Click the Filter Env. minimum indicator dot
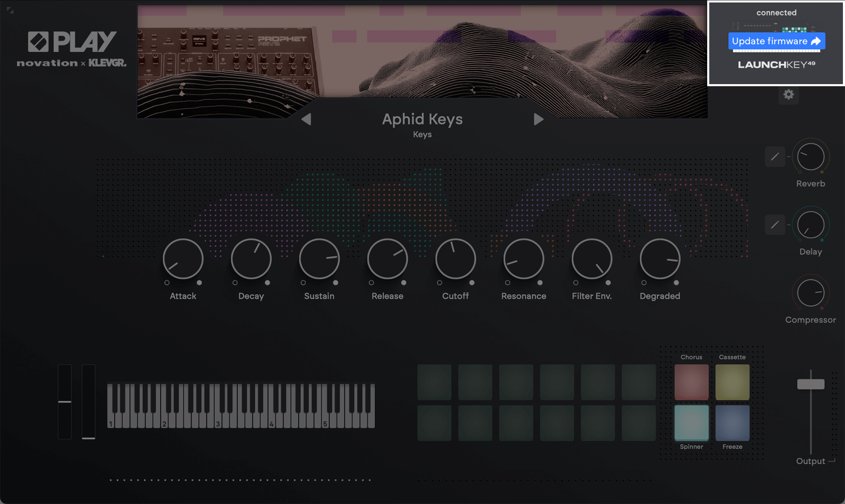Image resolution: width=845 pixels, height=504 pixels. pos(576,283)
